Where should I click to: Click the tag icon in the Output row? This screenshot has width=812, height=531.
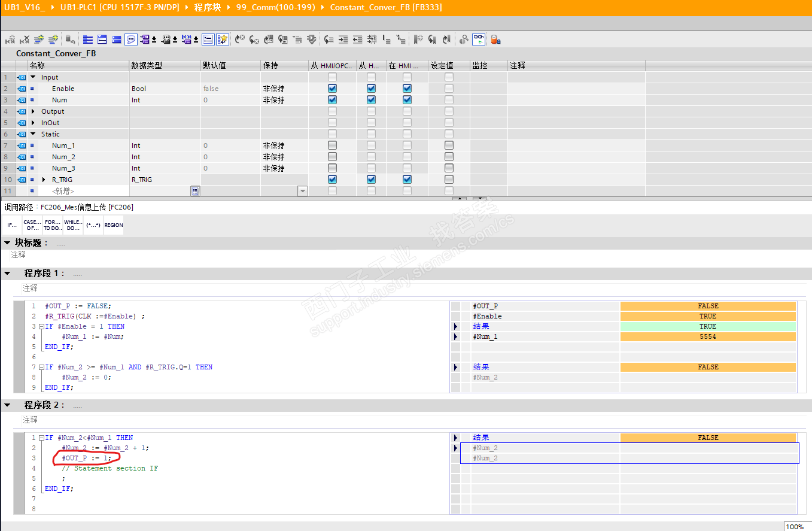(x=21, y=111)
